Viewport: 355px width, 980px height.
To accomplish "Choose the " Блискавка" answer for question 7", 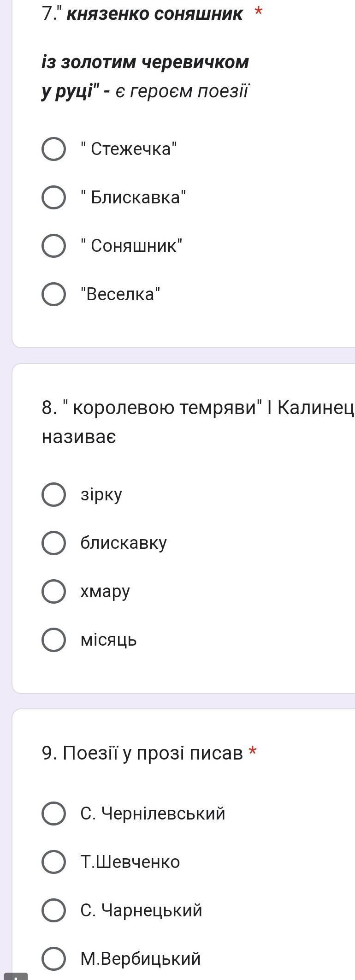I will click(53, 197).
